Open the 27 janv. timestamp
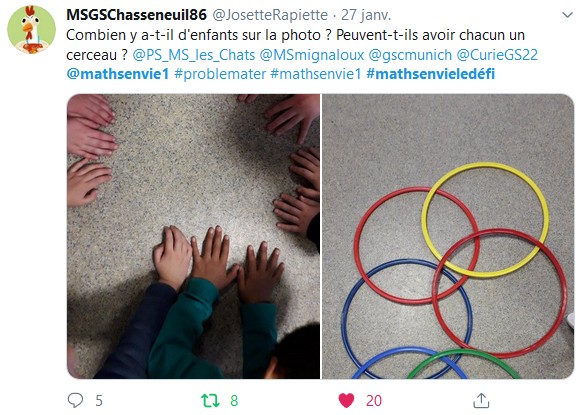 pos(366,15)
